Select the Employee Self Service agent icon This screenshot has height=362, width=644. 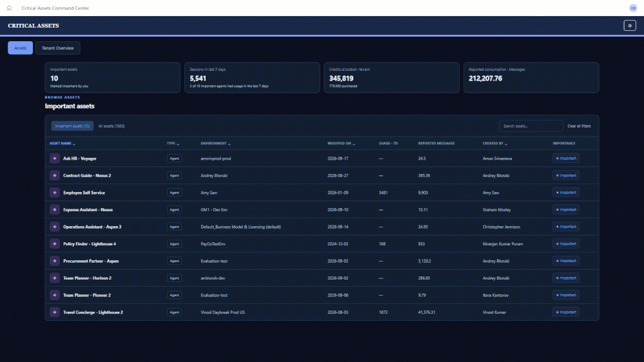pyautogui.click(x=55, y=193)
